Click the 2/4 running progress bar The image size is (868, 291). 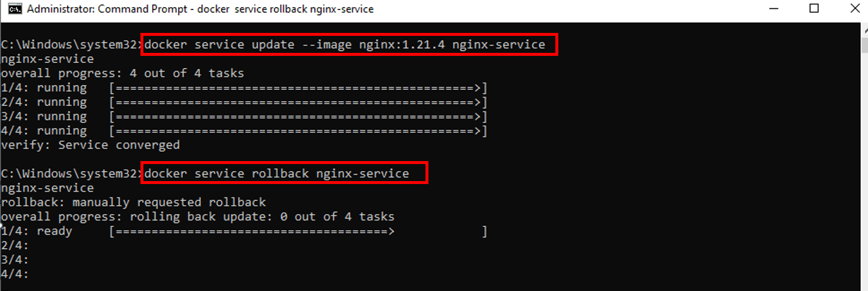pos(299,102)
